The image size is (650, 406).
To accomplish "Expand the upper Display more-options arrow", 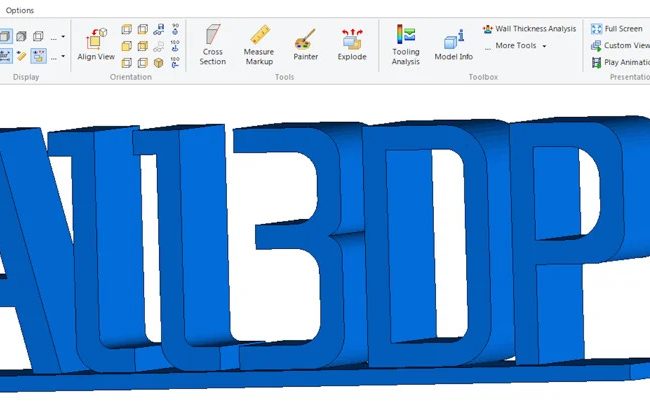I will 62,36.
